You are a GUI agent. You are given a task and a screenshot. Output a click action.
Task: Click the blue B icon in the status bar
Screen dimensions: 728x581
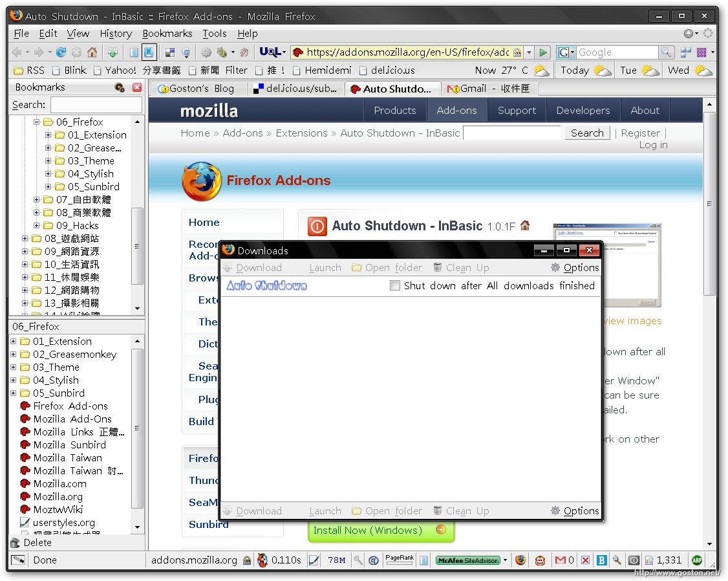(601, 560)
